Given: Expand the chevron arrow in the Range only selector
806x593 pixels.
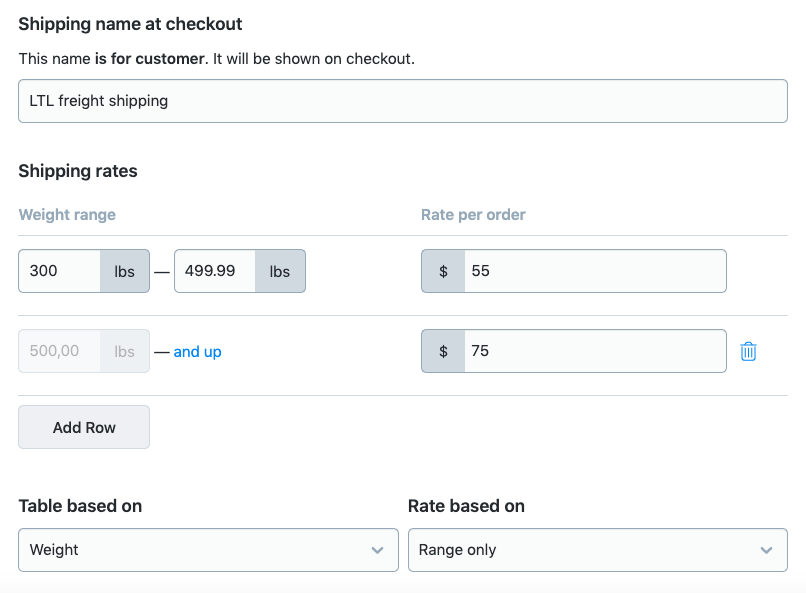Looking at the screenshot, I should pos(766,550).
